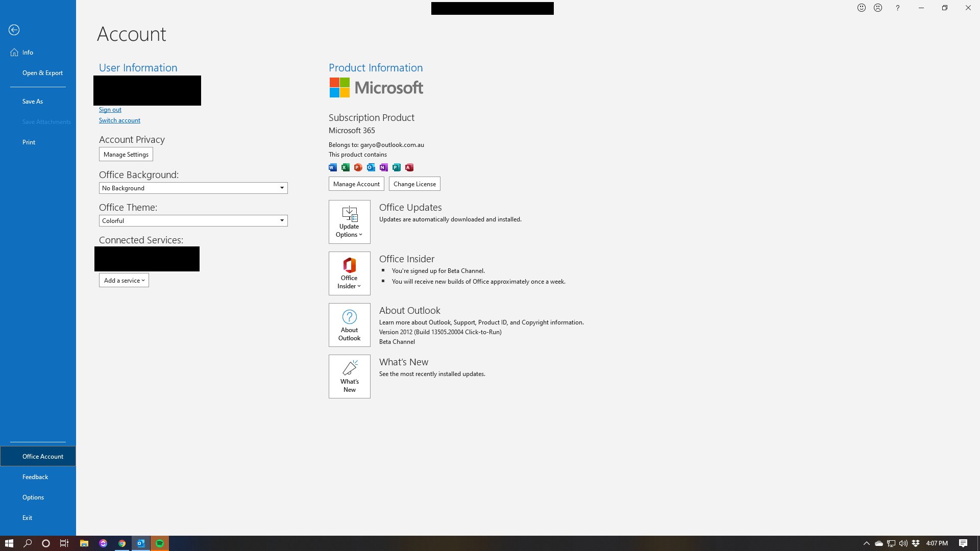Image resolution: width=980 pixels, height=551 pixels.
Task: Open Spotify from the taskbar
Action: [160, 543]
